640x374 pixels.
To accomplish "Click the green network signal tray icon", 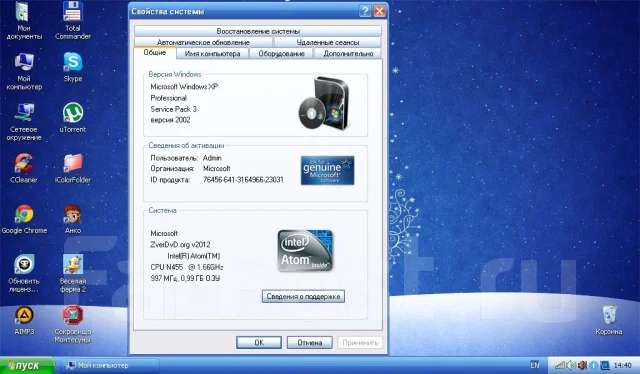I will tap(560, 365).
